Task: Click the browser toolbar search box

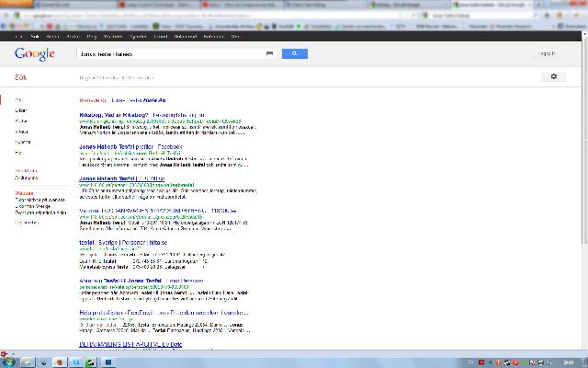Action: coord(481,16)
